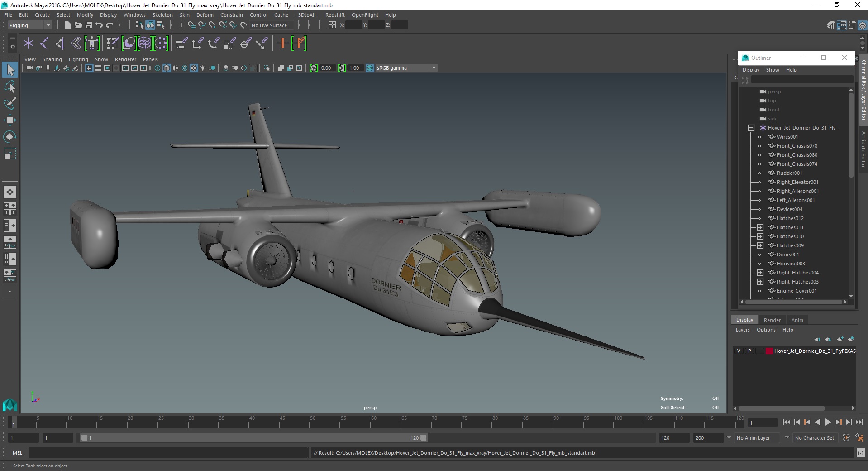Click the four-view layout icon
Screen dimensions: 868x471
coord(10,209)
